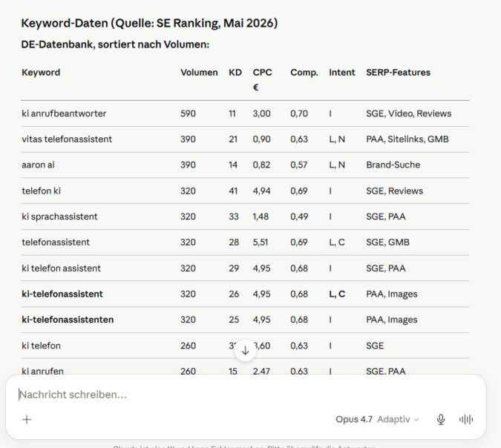Click CPC value 2,47
This screenshot has width=501, height=448.
[261, 371]
